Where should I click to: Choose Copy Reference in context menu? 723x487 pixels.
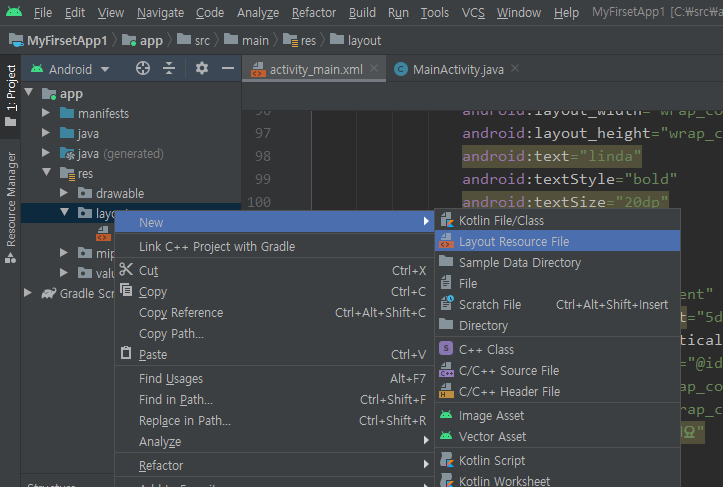coord(274,313)
